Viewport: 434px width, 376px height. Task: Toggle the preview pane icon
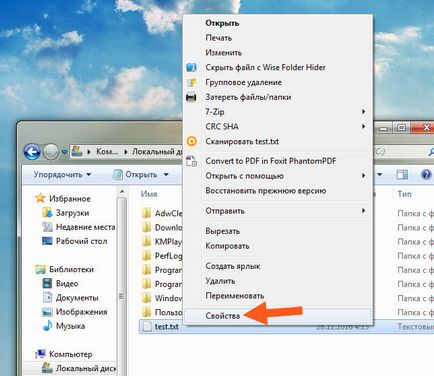click(x=402, y=174)
